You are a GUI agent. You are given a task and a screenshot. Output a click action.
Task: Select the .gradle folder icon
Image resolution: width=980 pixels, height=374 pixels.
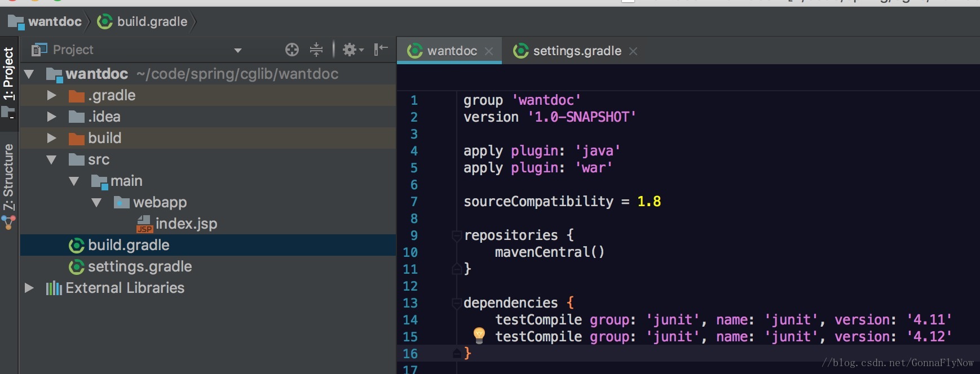pos(76,96)
